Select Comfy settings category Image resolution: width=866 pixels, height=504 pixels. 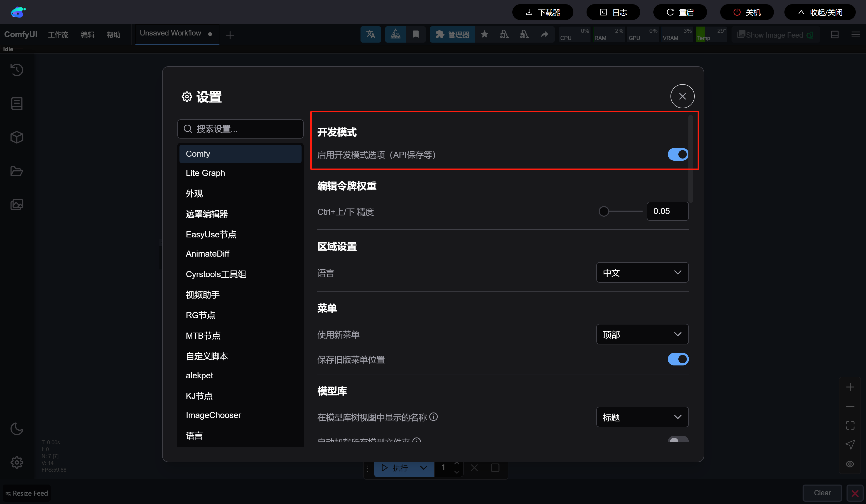[x=240, y=154]
